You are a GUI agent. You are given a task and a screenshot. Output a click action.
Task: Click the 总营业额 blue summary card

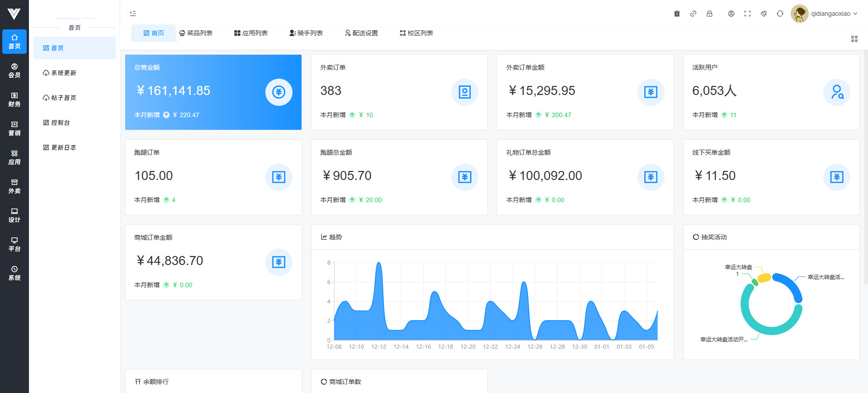click(213, 92)
